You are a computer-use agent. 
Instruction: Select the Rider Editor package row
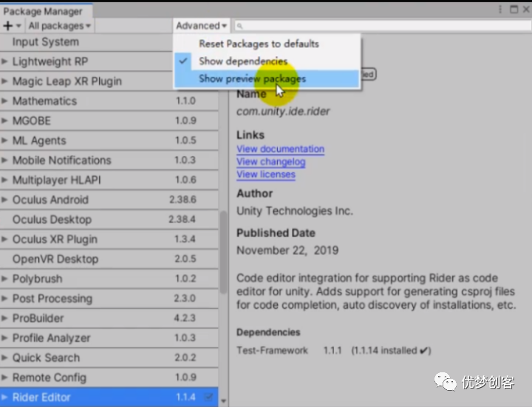[109, 397]
